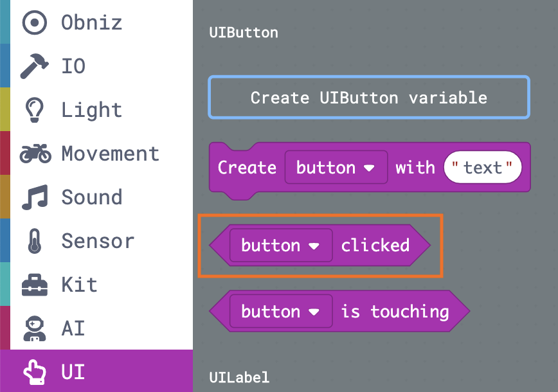
Task: Pick the button clicked block
Action: point(319,245)
